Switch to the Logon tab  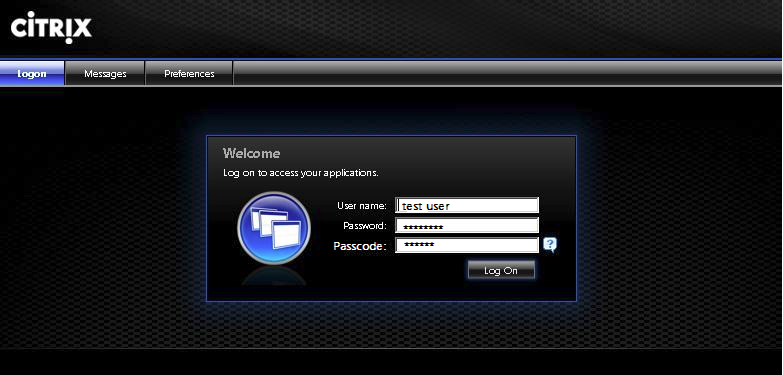32,73
